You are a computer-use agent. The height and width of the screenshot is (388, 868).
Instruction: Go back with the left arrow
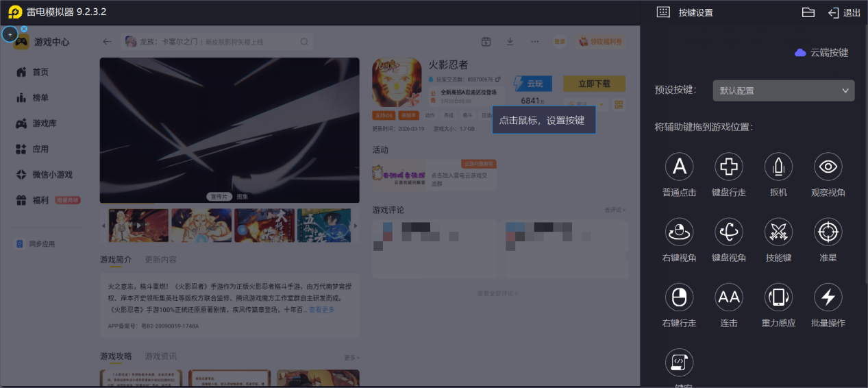107,42
